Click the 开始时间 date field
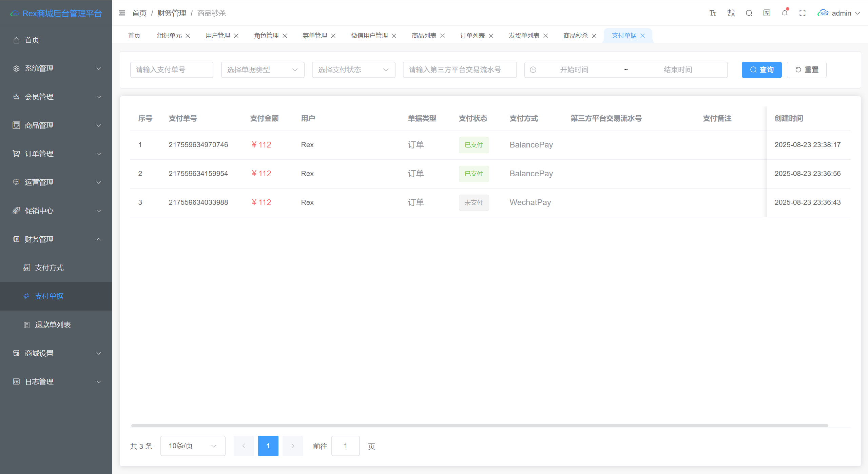The height and width of the screenshot is (474, 868). tap(574, 70)
